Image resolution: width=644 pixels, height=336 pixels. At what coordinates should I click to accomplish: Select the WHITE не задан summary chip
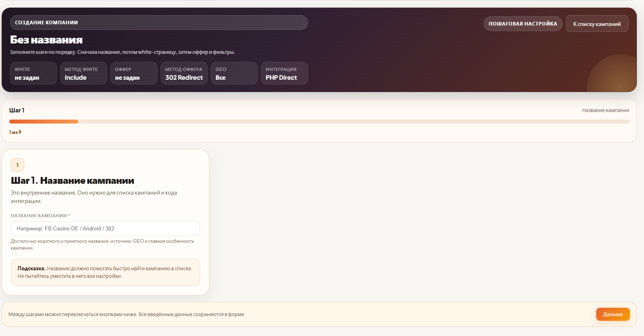coord(33,73)
